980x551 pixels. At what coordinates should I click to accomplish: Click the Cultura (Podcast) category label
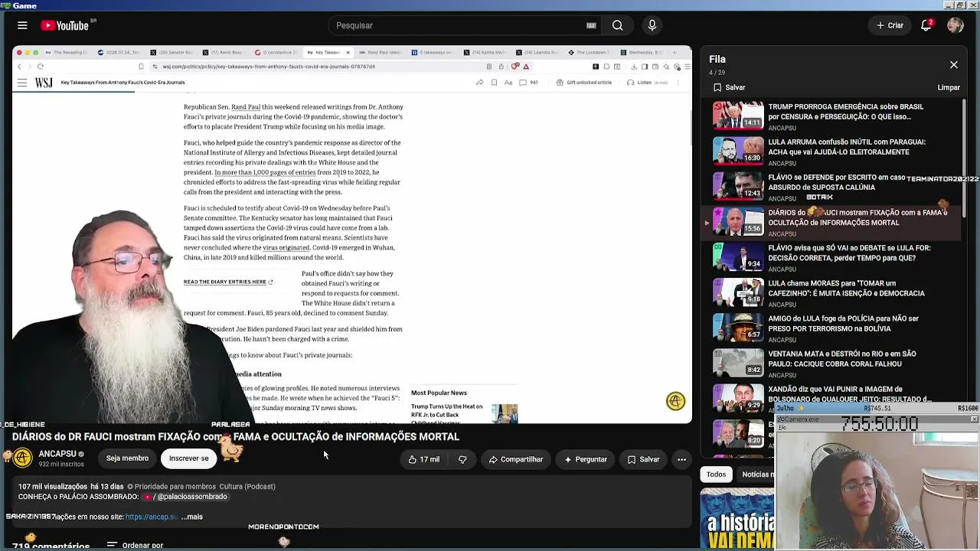[x=247, y=487]
